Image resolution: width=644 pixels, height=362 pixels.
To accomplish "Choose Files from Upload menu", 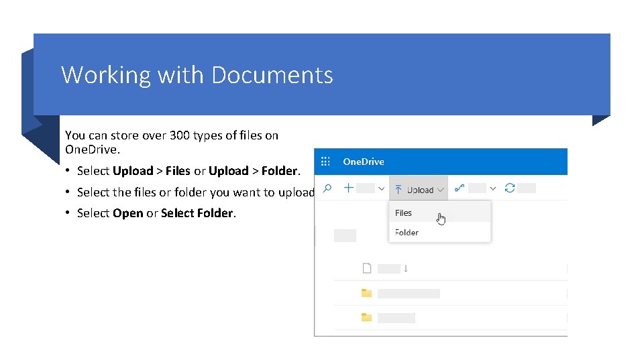I will click(x=440, y=213).
